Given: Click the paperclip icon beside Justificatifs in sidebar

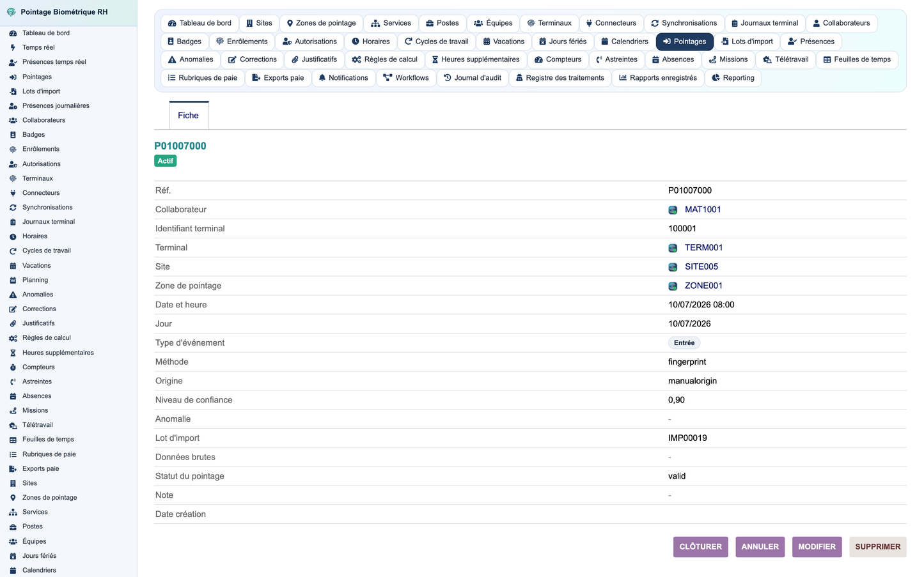Looking at the screenshot, I should pos(13,323).
